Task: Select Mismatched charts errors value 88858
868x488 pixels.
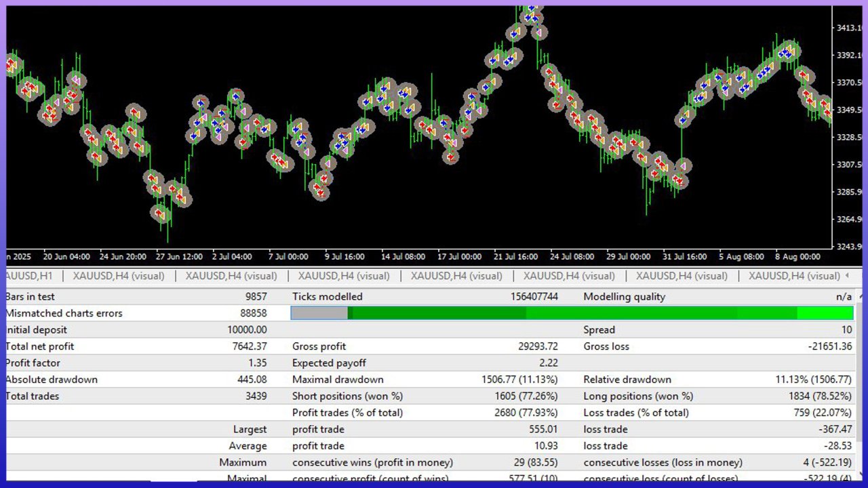Action: tap(254, 313)
